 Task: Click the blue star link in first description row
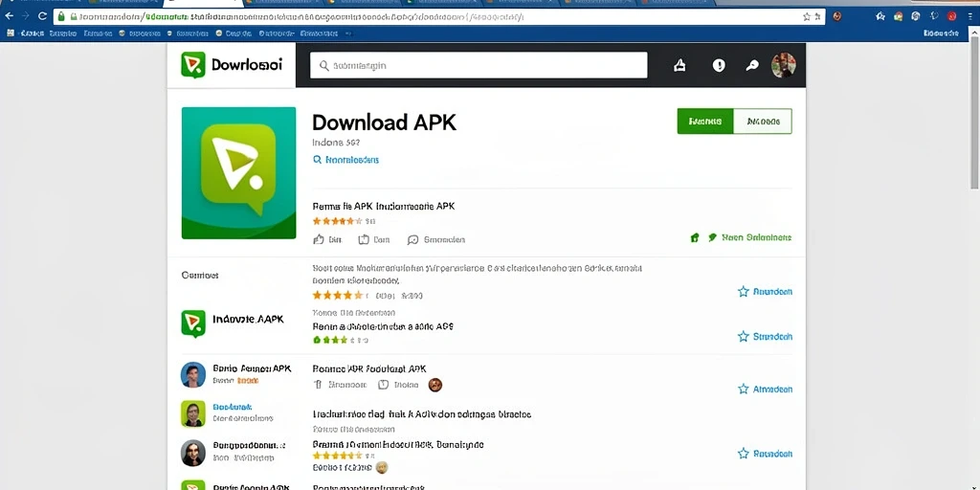765,291
